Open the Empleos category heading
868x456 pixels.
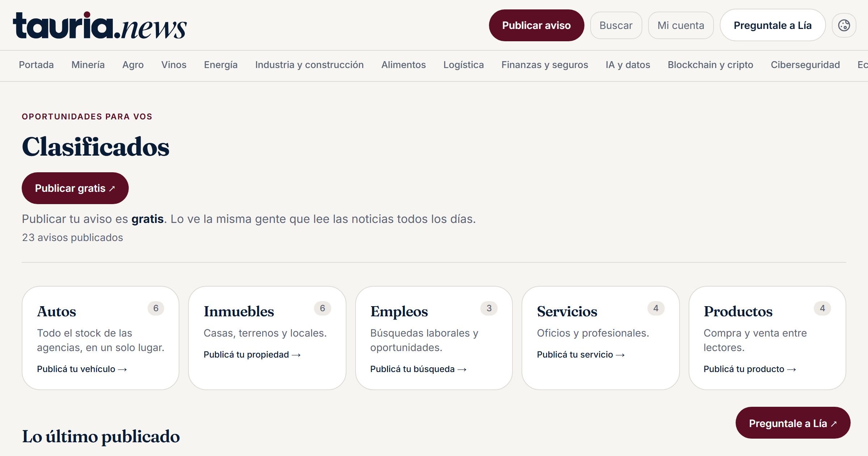pos(399,311)
